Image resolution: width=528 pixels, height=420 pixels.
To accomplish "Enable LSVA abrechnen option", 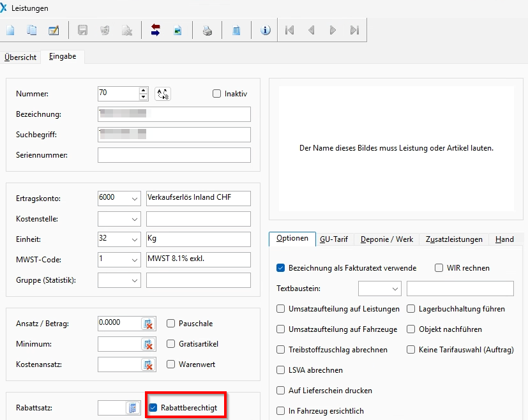I will pos(281,370).
